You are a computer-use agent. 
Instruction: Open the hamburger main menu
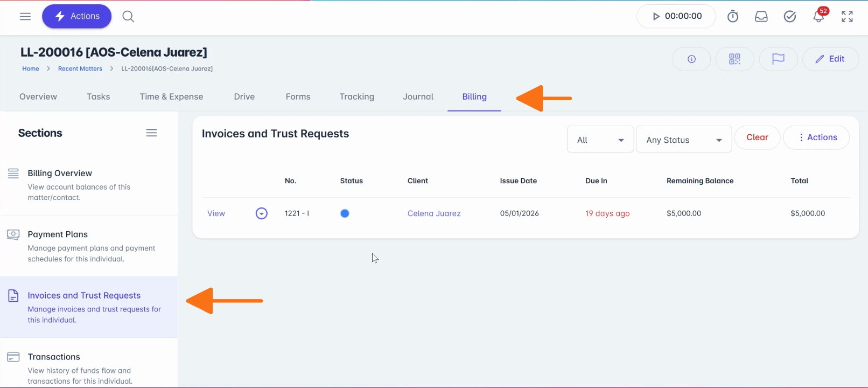pos(25,16)
